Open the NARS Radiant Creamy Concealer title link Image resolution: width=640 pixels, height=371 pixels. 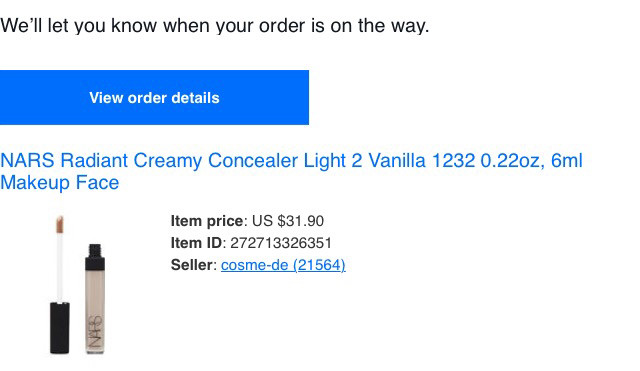tap(291, 171)
